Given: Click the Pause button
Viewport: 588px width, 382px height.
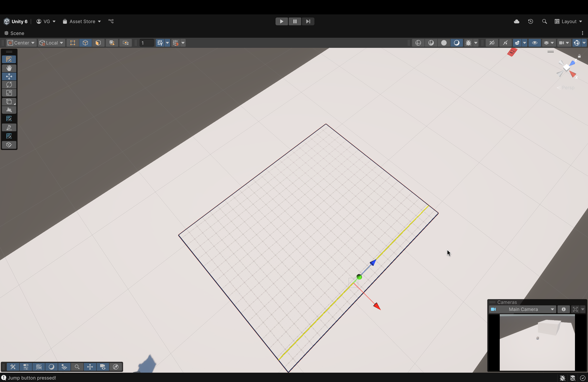Looking at the screenshot, I should point(295,22).
